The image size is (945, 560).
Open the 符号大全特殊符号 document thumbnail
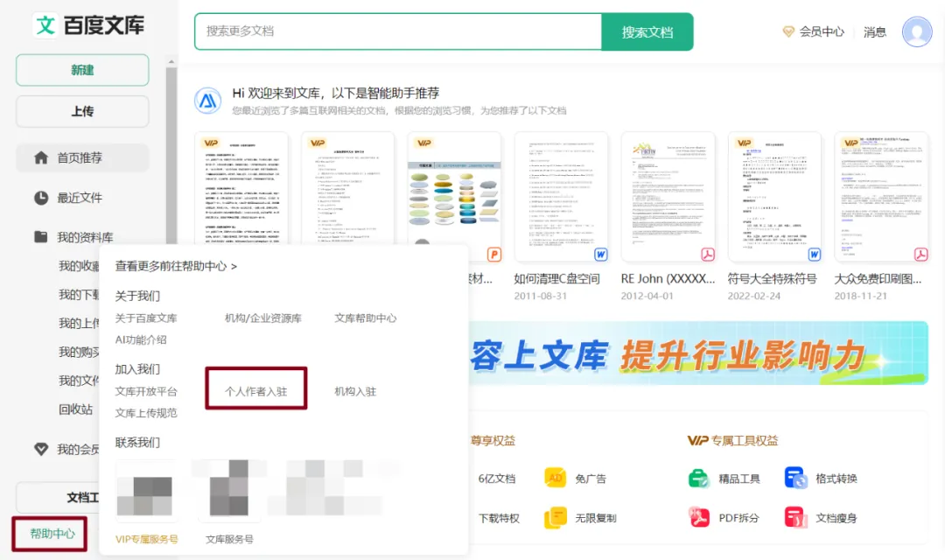pos(774,197)
